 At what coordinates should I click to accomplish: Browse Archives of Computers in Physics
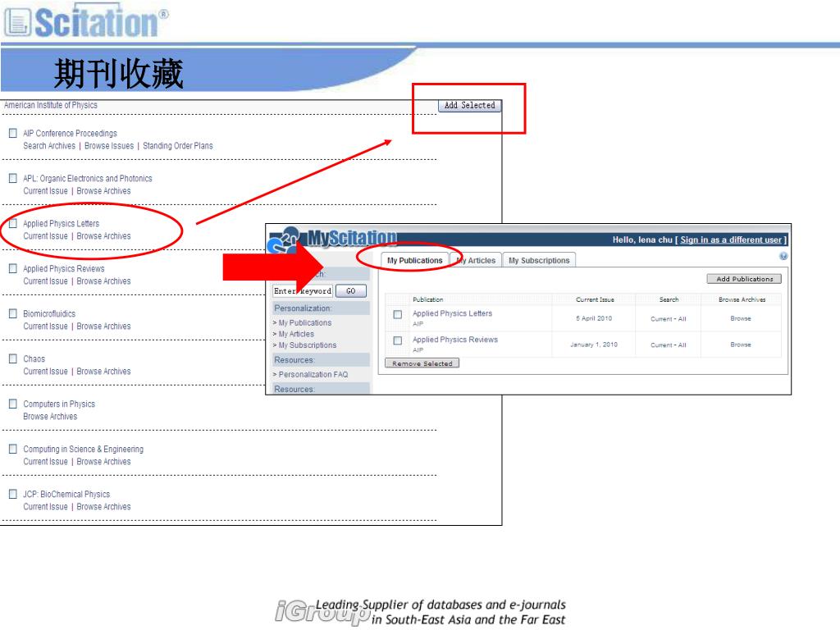pyautogui.click(x=50, y=416)
